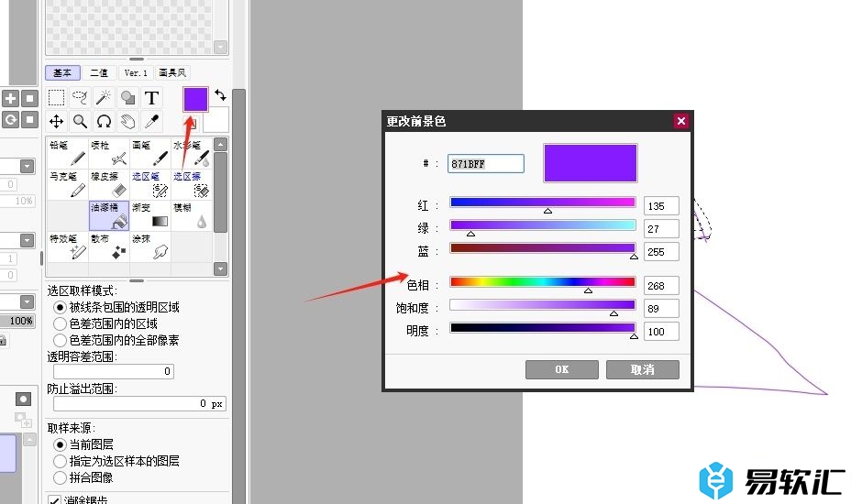Click tool list scroll-up arrow
The width and height of the screenshot is (851, 504).
220,144
